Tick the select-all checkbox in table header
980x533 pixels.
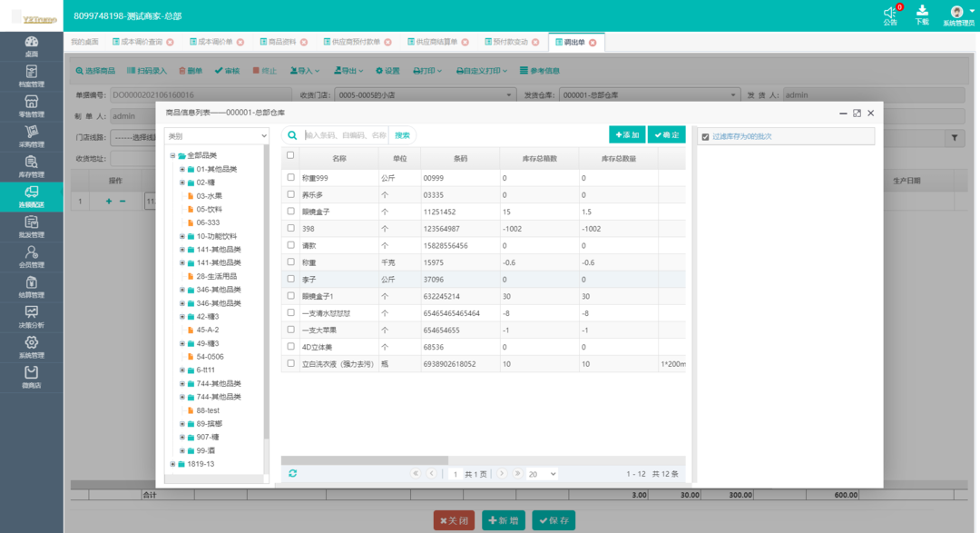pyautogui.click(x=290, y=155)
